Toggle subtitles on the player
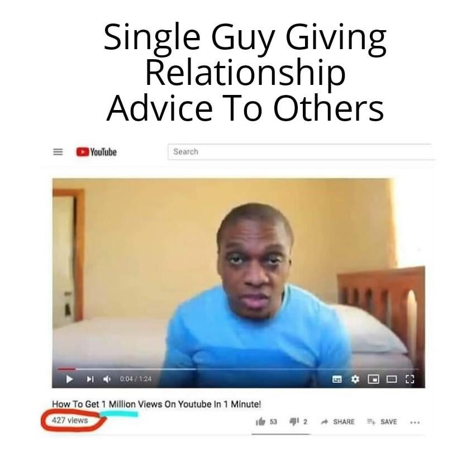The height and width of the screenshot is (472, 476). click(337, 379)
